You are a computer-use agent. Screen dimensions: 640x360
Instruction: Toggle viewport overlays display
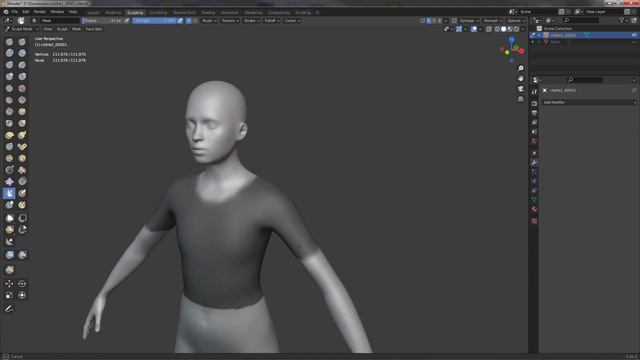pyautogui.click(x=474, y=29)
